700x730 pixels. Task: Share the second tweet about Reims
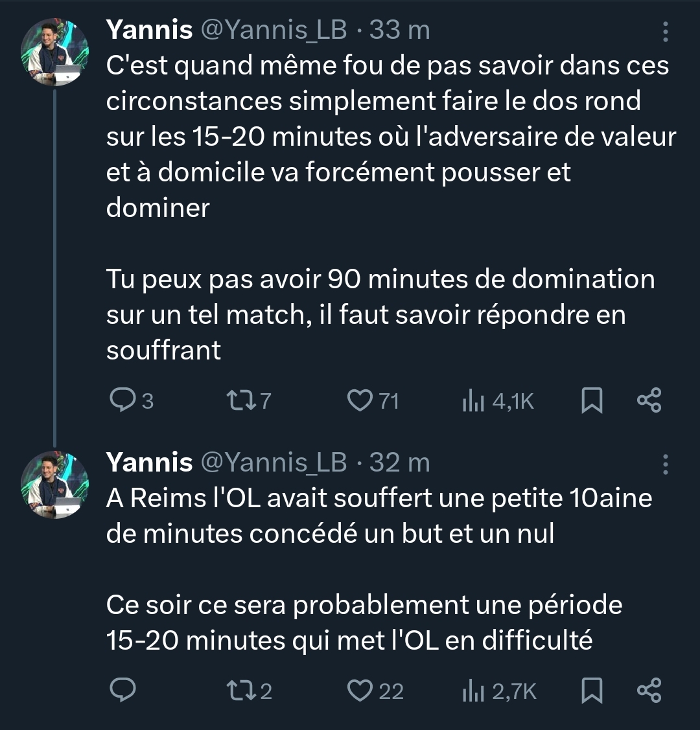[649, 690]
